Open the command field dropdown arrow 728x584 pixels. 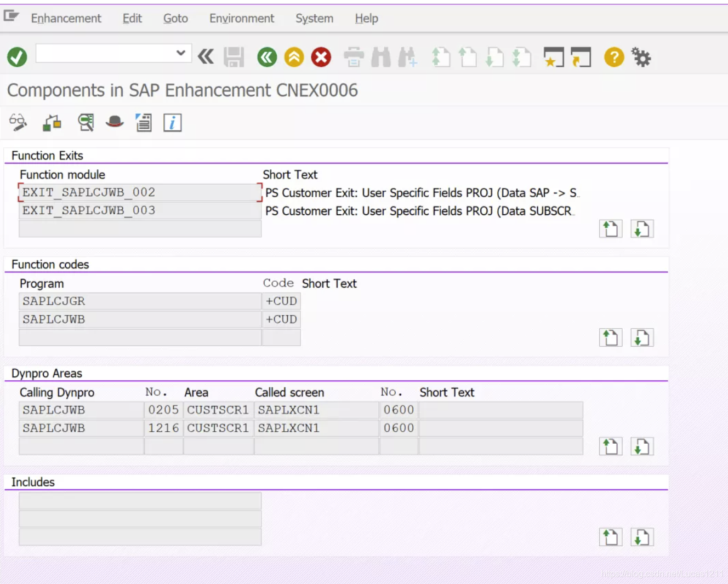180,53
